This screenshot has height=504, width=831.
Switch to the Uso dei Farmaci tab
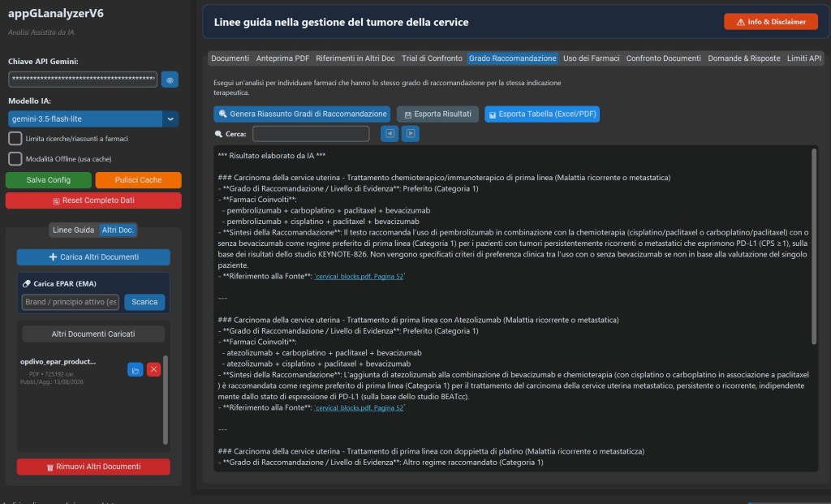[591, 58]
